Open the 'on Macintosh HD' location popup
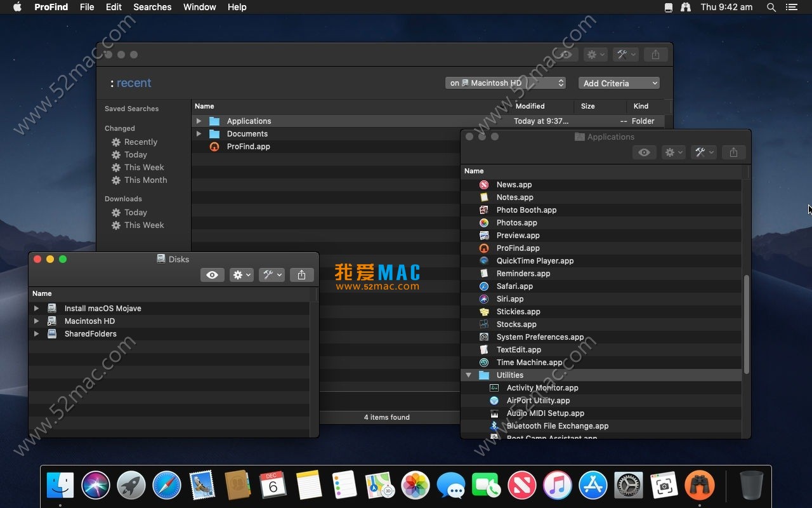The image size is (812, 508). tap(506, 83)
